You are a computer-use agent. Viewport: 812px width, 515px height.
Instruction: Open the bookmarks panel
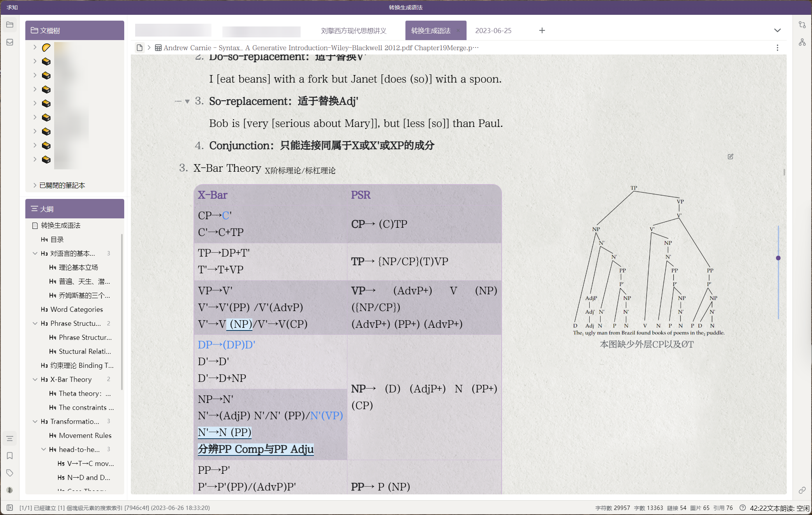point(10,455)
